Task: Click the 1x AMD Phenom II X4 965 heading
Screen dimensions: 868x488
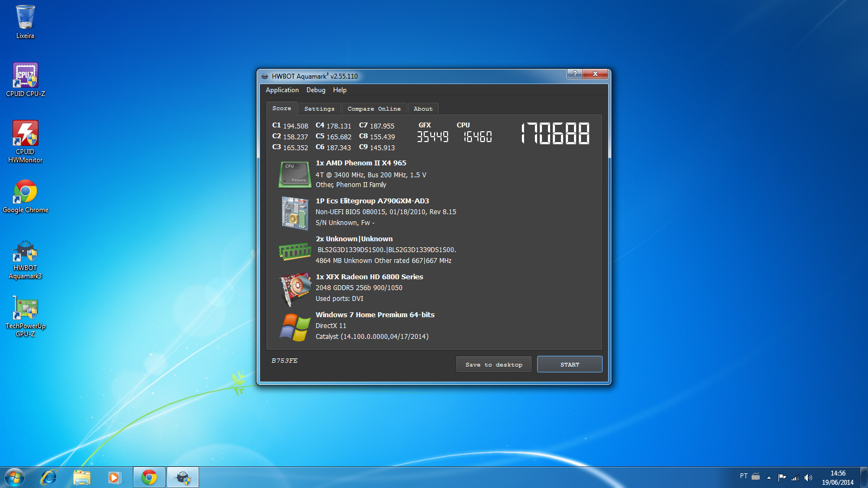Action: [361, 163]
